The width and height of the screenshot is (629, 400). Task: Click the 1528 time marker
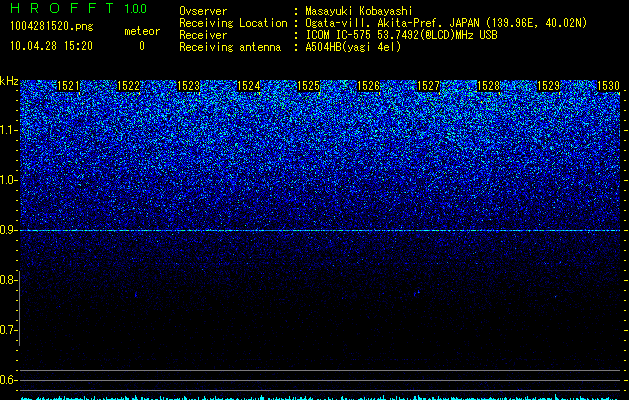coord(489,86)
